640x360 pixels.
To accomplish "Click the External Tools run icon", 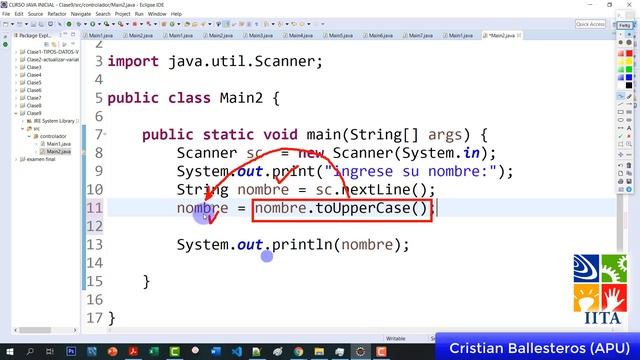I will point(120,24).
